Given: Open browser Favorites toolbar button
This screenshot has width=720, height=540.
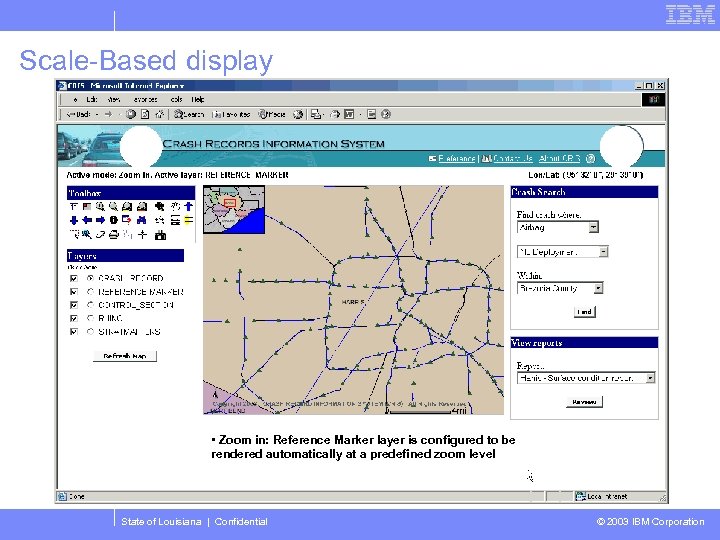Looking at the screenshot, I should pyautogui.click(x=231, y=114).
